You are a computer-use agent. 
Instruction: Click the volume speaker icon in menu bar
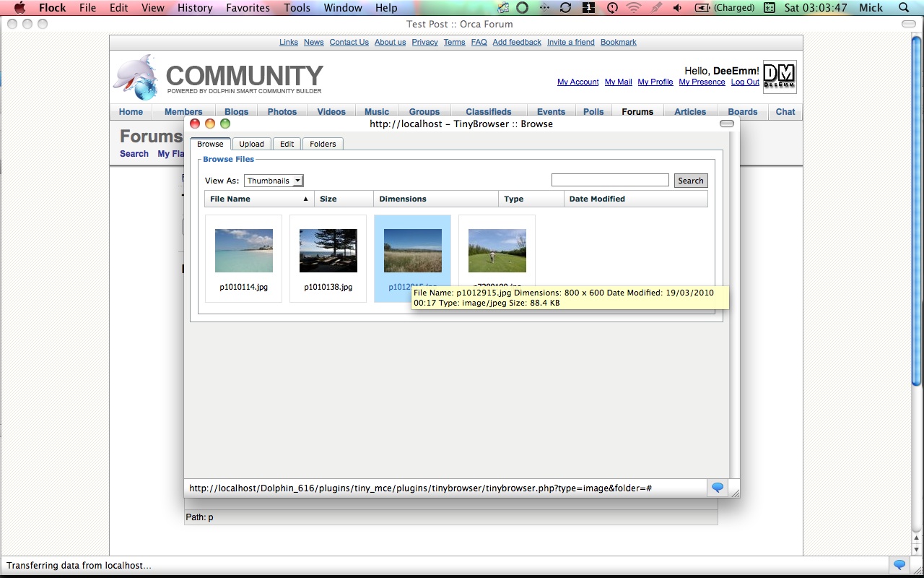pos(677,7)
